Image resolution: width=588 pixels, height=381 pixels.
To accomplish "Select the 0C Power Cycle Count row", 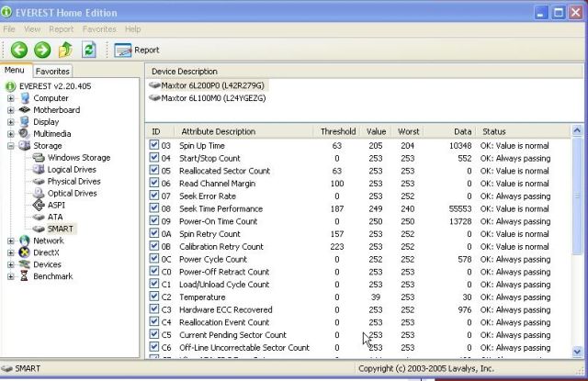I will 359,259.
